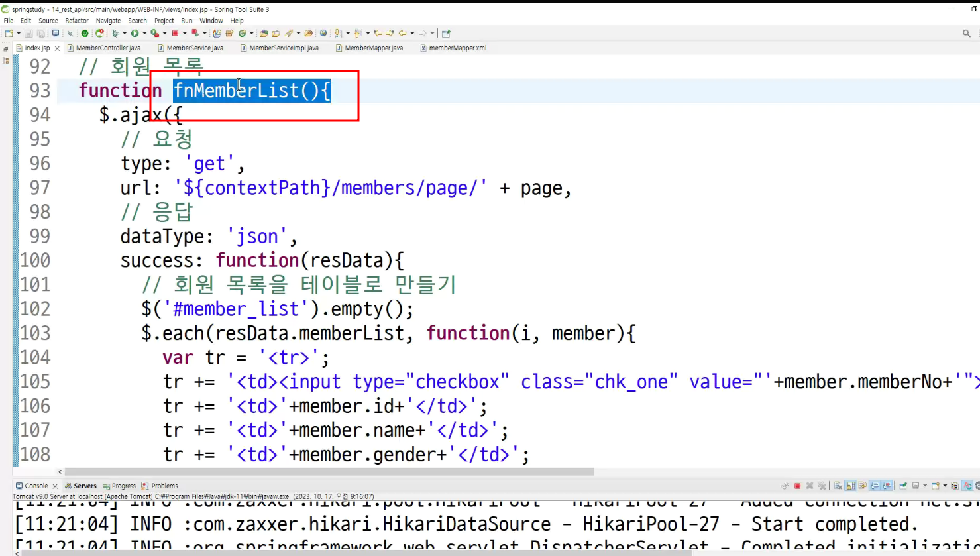
Task: Click the Boot Dashboard power icon
Action: [x=85, y=33]
